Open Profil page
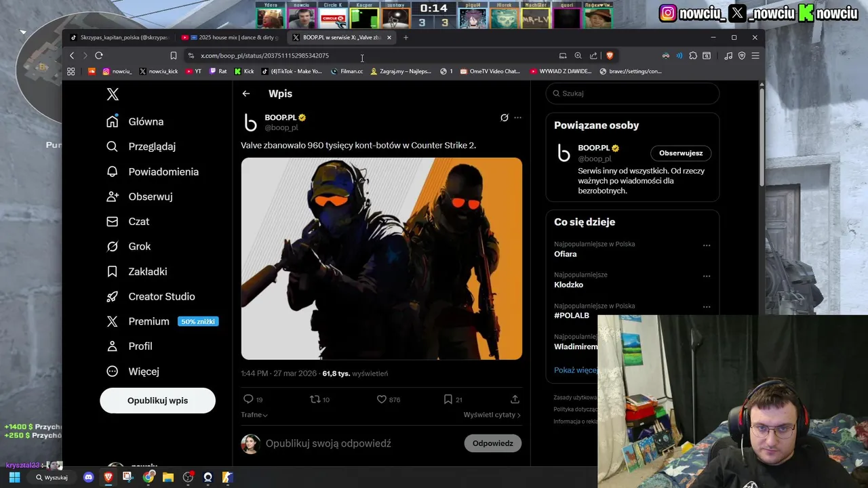This screenshot has height=488, width=868. click(x=130, y=346)
